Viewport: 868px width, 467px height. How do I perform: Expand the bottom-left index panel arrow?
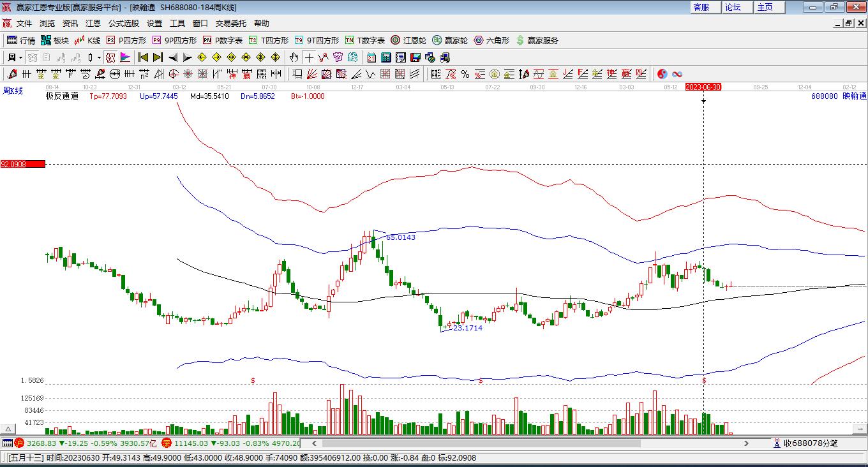[8, 429]
